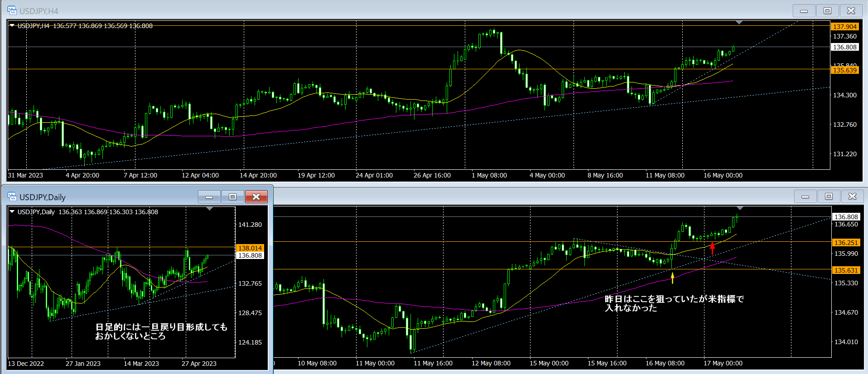Minimize the USDJPY,Daily chart window

pyautogui.click(x=209, y=197)
